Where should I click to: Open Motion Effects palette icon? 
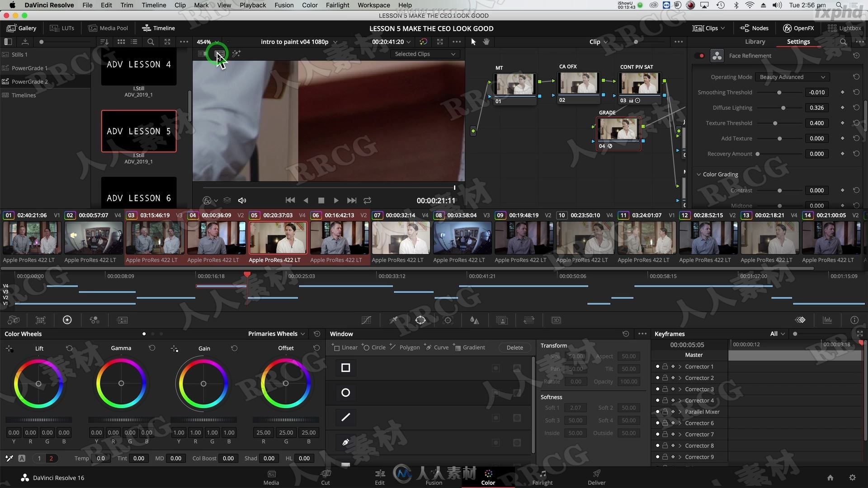pos(122,320)
